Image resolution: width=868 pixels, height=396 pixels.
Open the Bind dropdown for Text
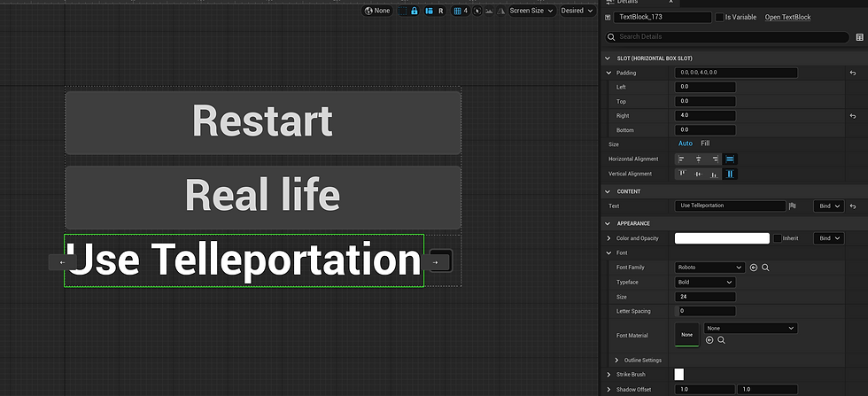829,206
